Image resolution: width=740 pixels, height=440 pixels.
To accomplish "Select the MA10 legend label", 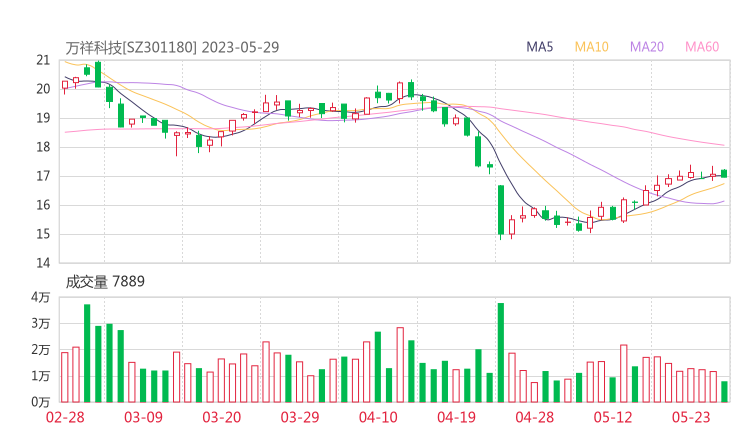I will click(x=591, y=47).
